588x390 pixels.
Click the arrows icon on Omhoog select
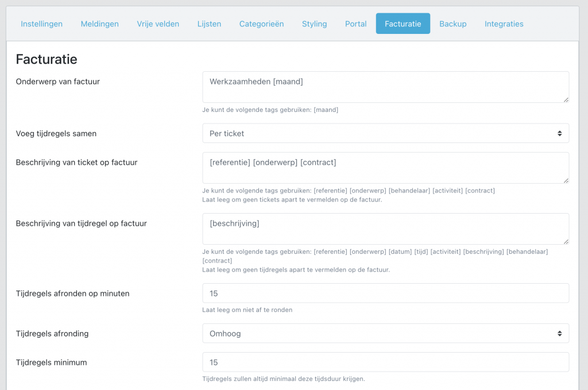pyautogui.click(x=559, y=333)
